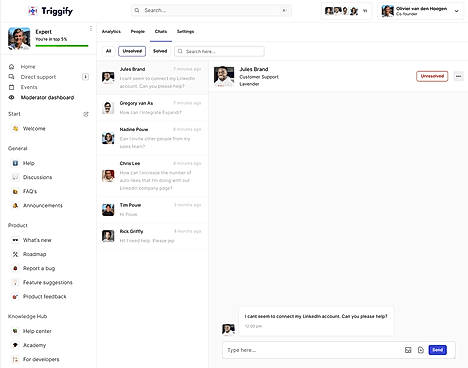Select the Chats tab
Image resolution: width=468 pixels, height=368 pixels.
pyautogui.click(x=161, y=31)
